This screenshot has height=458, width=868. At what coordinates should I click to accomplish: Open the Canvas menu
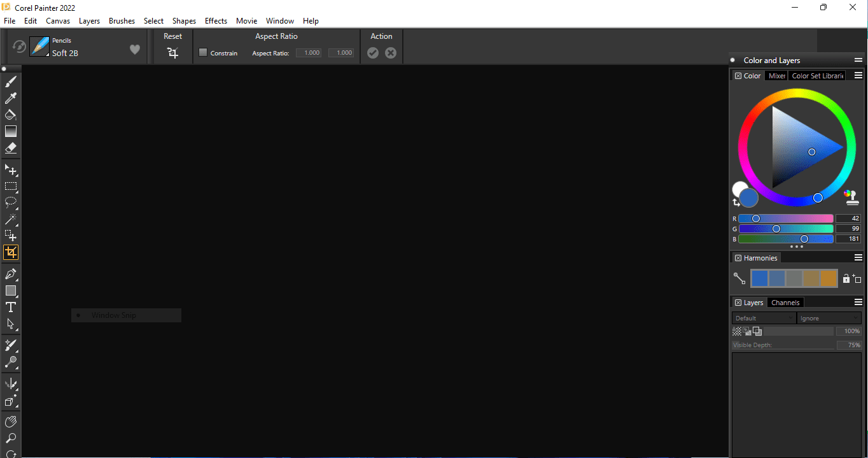point(58,21)
